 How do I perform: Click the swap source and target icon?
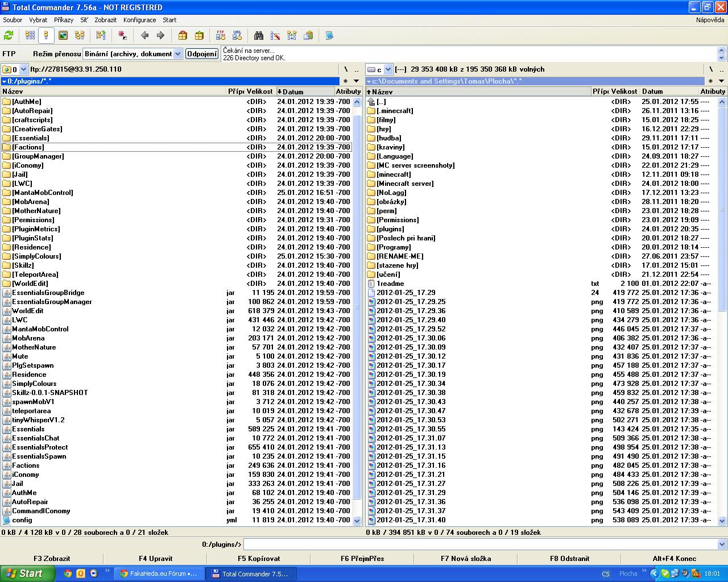[x=101, y=35]
